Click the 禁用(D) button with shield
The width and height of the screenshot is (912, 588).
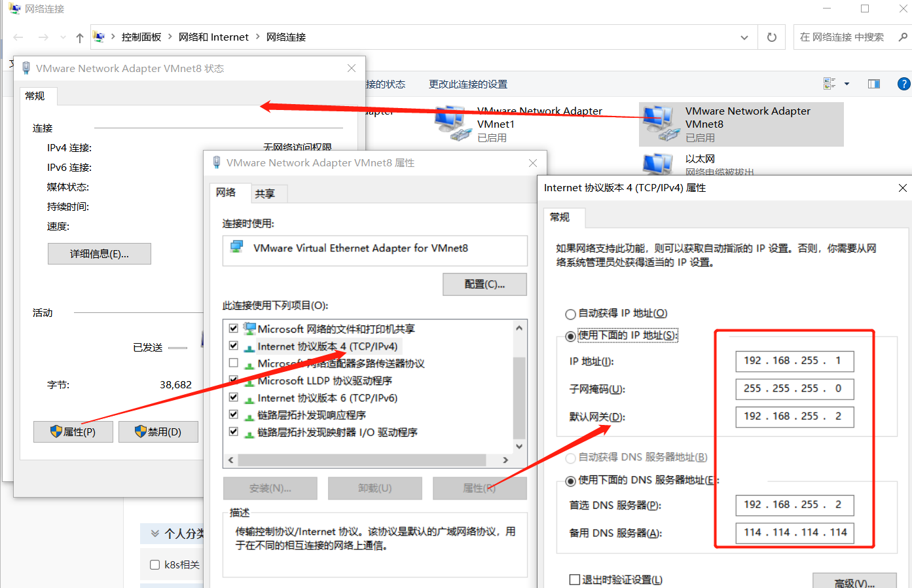(158, 432)
